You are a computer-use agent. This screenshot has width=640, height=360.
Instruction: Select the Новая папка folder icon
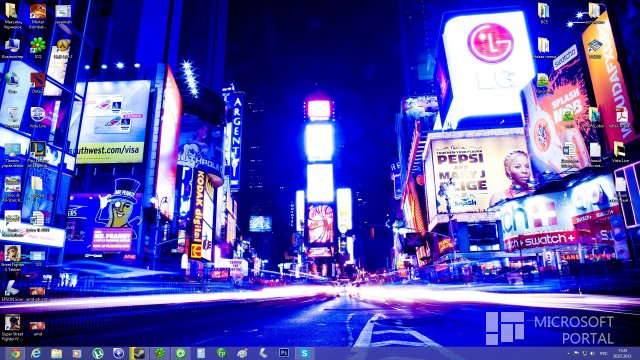pyautogui.click(x=544, y=48)
